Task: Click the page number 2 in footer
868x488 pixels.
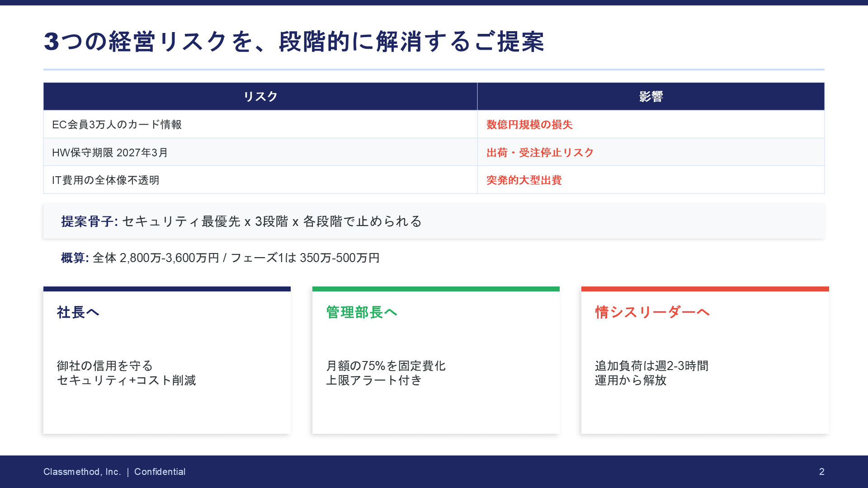Action: [821, 472]
